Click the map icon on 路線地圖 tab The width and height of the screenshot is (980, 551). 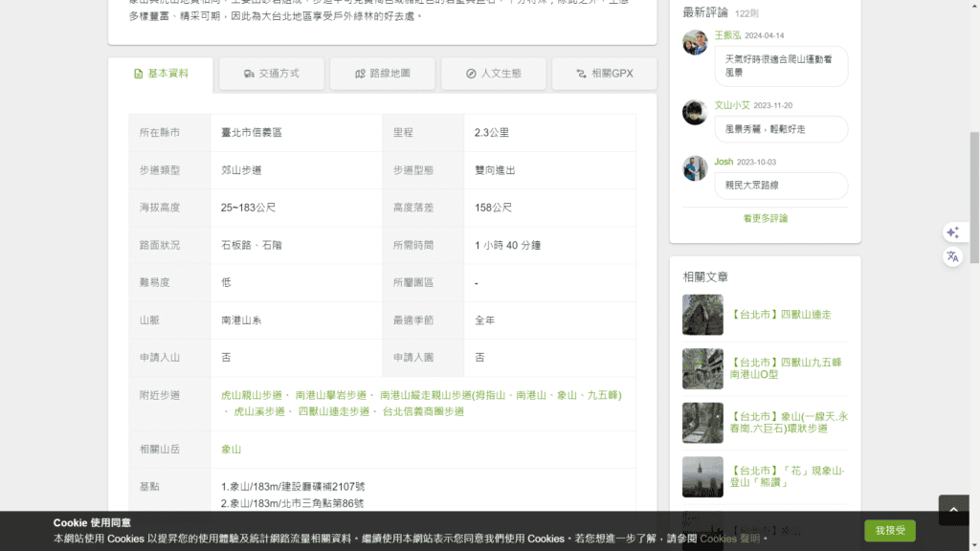click(x=360, y=74)
